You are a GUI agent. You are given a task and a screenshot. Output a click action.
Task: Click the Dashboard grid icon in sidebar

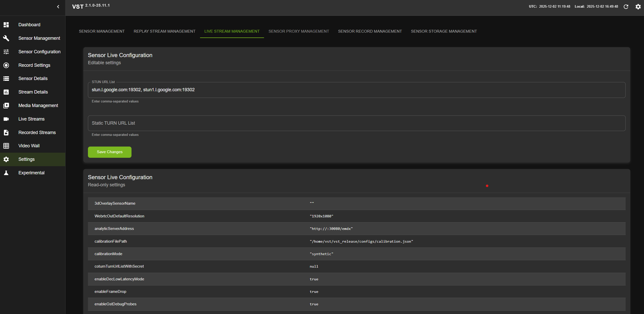coord(6,25)
